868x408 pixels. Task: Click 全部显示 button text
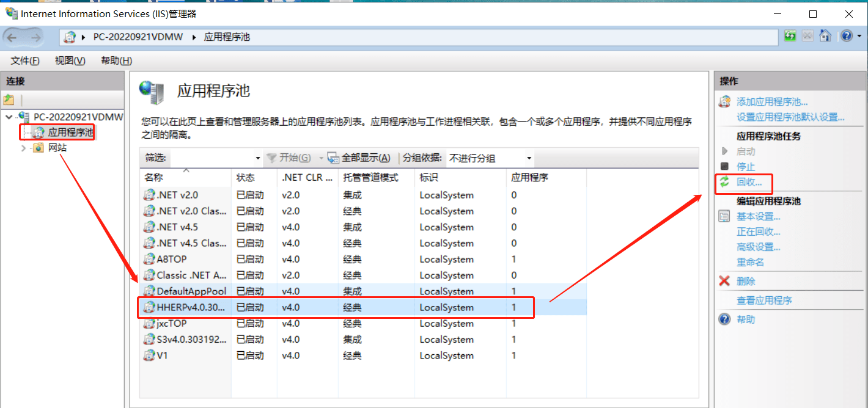tap(366, 158)
